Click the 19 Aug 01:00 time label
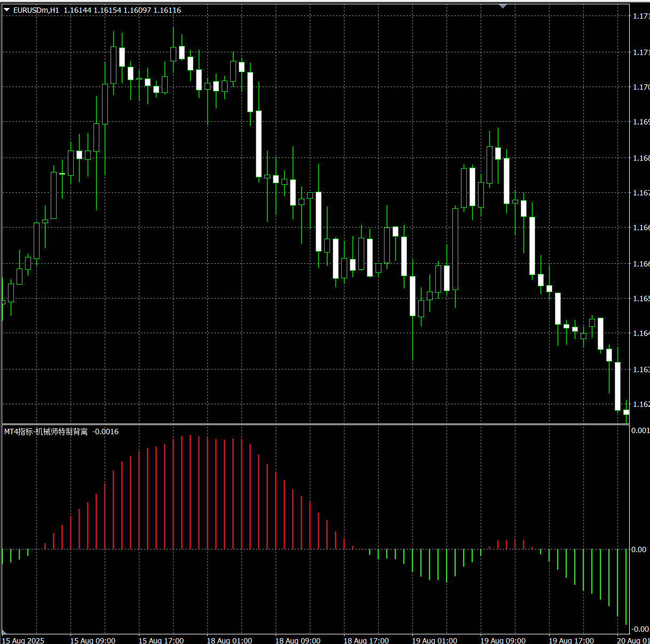 [434, 640]
